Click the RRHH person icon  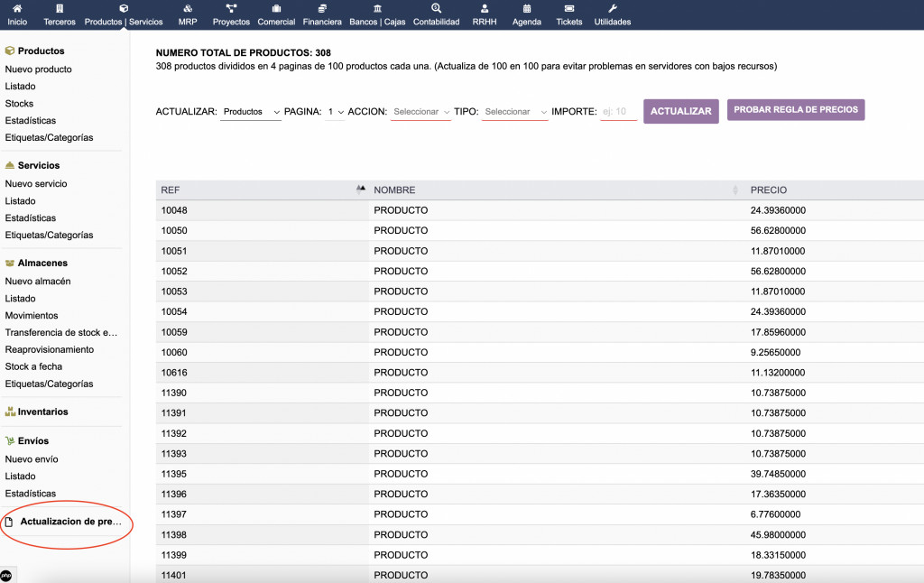(x=485, y=8)
